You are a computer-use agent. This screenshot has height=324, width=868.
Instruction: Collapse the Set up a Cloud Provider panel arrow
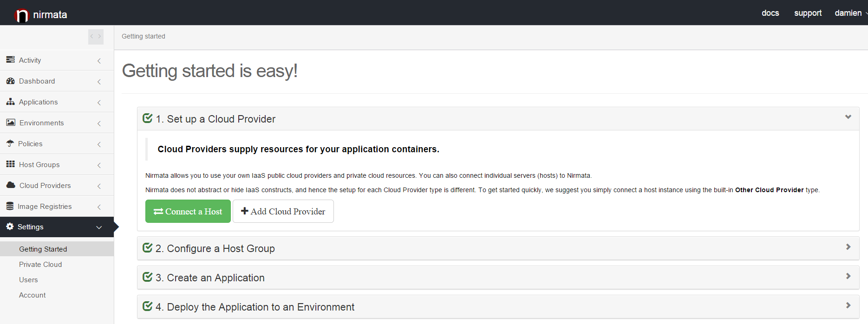click(x=848, y=117)
